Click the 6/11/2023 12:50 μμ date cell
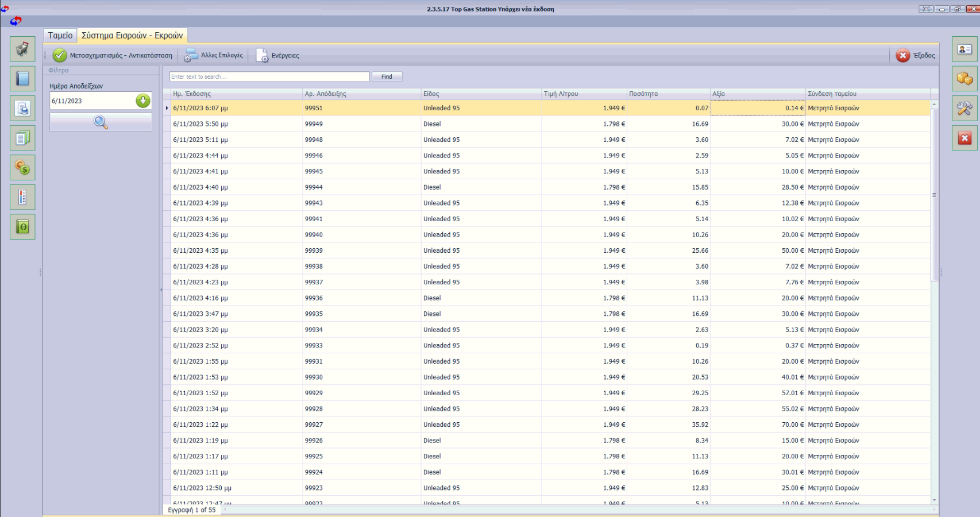Screen dimensions: 980x517 coord(237,488)
